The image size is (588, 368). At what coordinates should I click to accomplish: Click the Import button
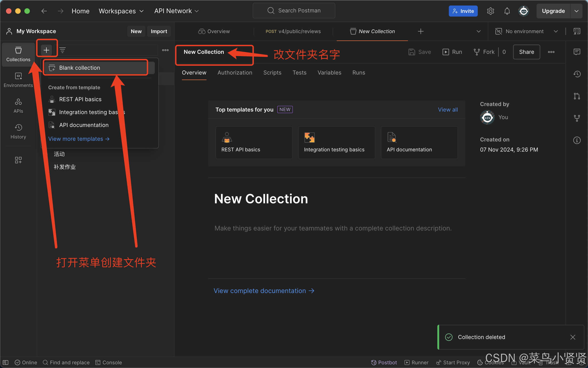(x=159, y=32)
